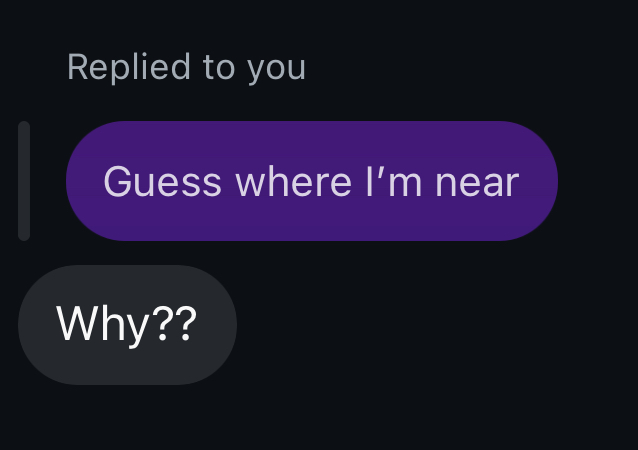Jump to original message via quoted bubble
This screenshot has width=638, height=450.
312,181
